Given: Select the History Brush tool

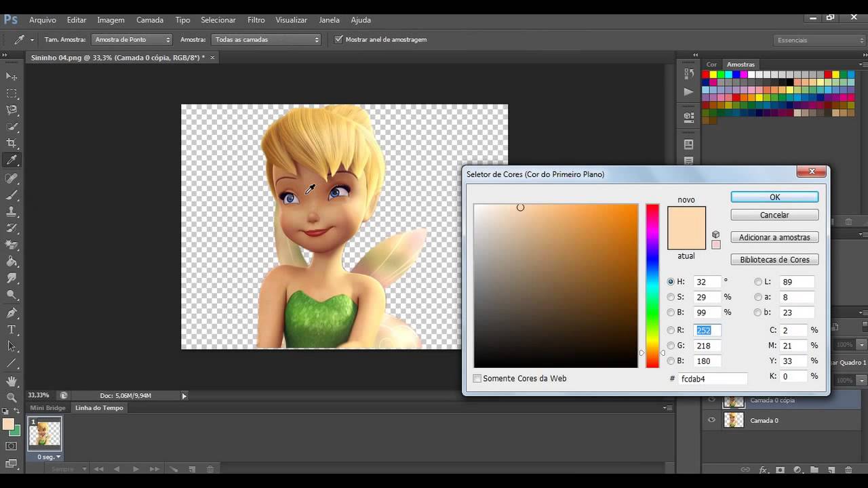Looking at the screenshot, I should pyautogui.click(x=12, y=228).
